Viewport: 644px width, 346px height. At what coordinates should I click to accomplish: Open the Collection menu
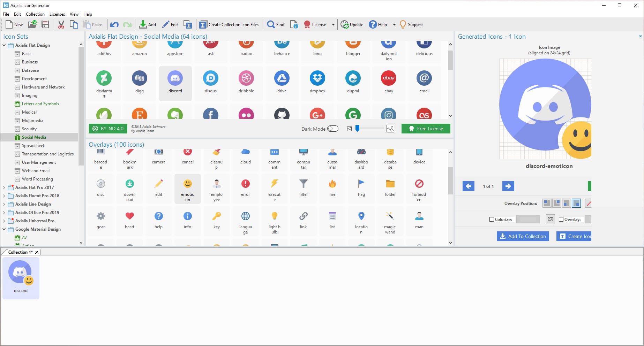pos(35,14)
